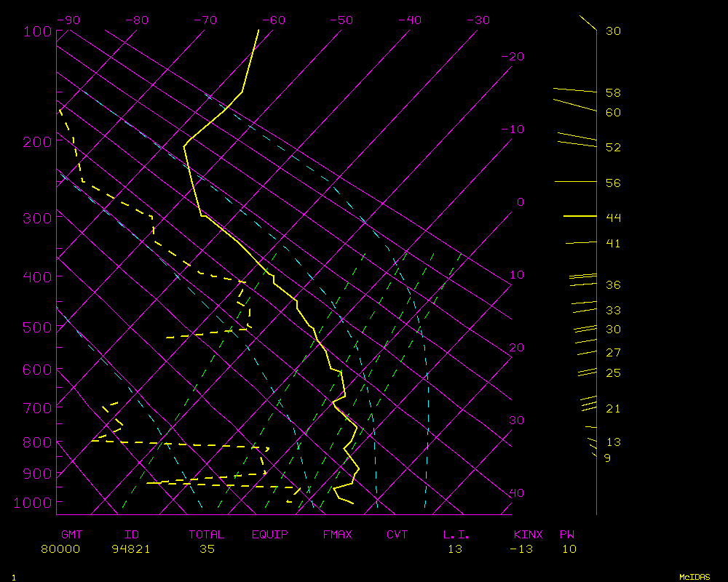This screenshot has height=582, width=728.
Task: Select the EQUIP header label
Action: tap(270, 535)
